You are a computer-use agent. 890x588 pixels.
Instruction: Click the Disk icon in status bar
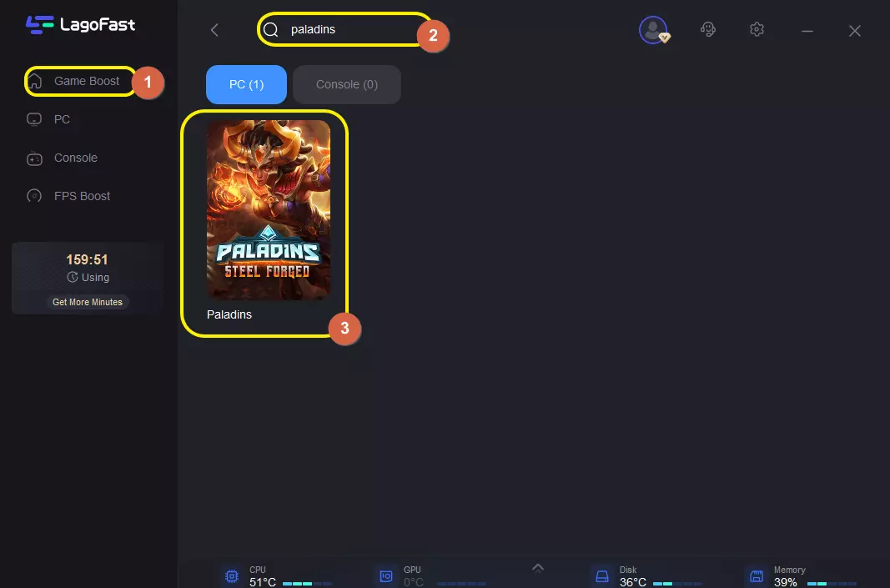[602, 576]
